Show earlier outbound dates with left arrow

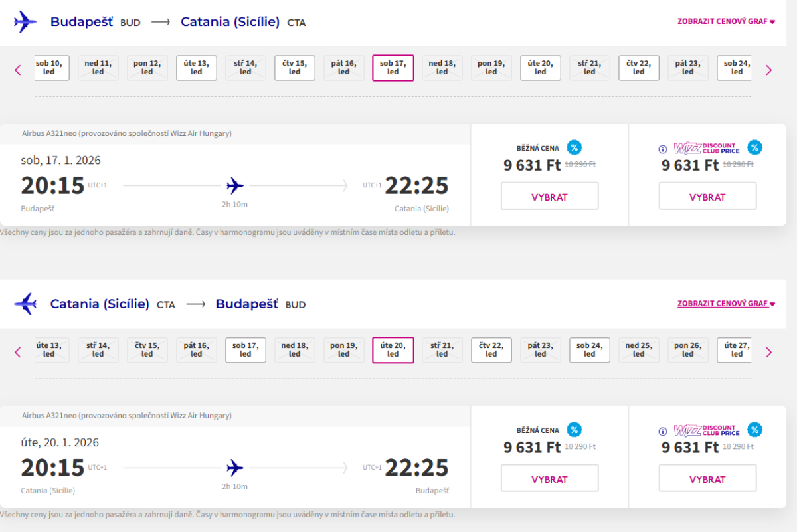18,70
